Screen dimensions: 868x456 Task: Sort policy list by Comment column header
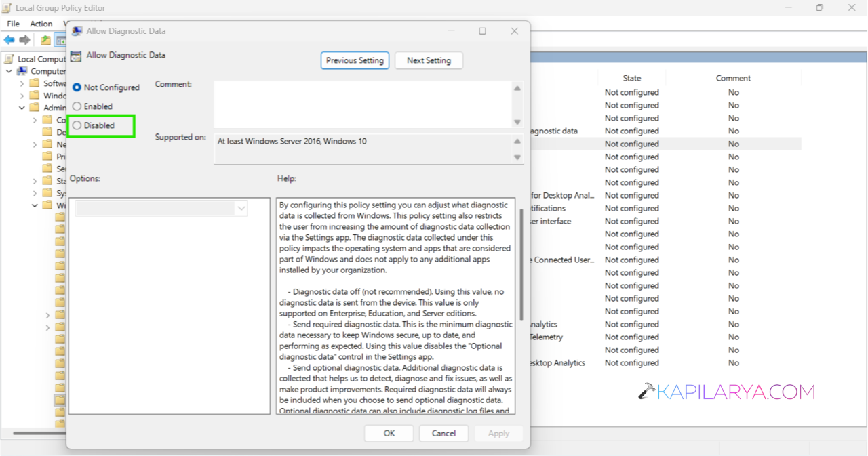(x=733, y=78)
